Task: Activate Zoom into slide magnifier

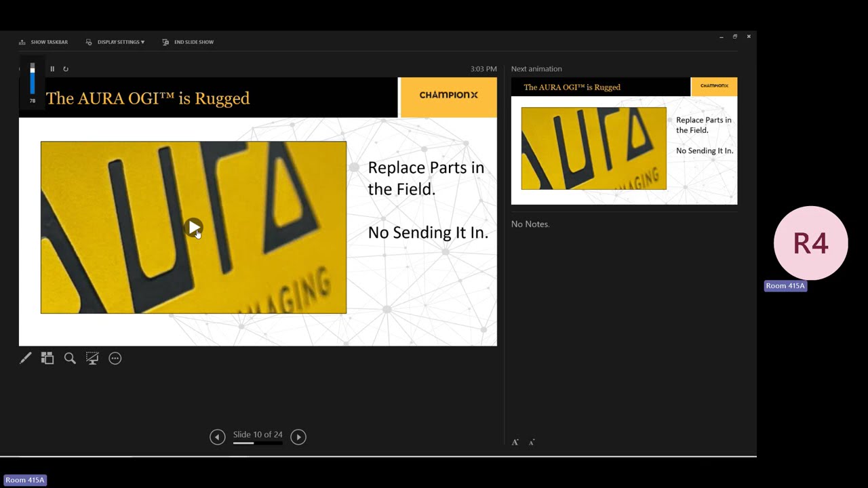Action: coord(70,358)
